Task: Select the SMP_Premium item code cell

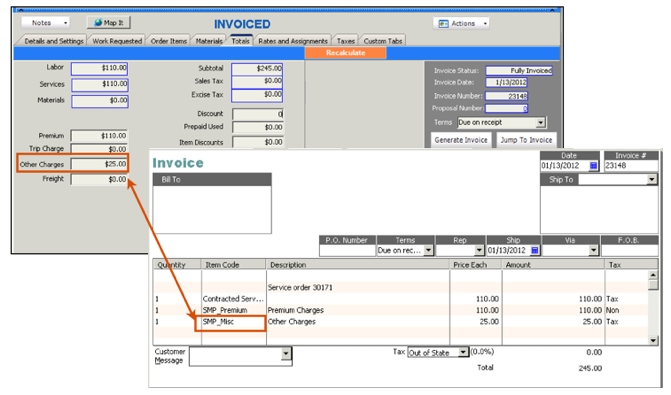Action: coord(233,310)
